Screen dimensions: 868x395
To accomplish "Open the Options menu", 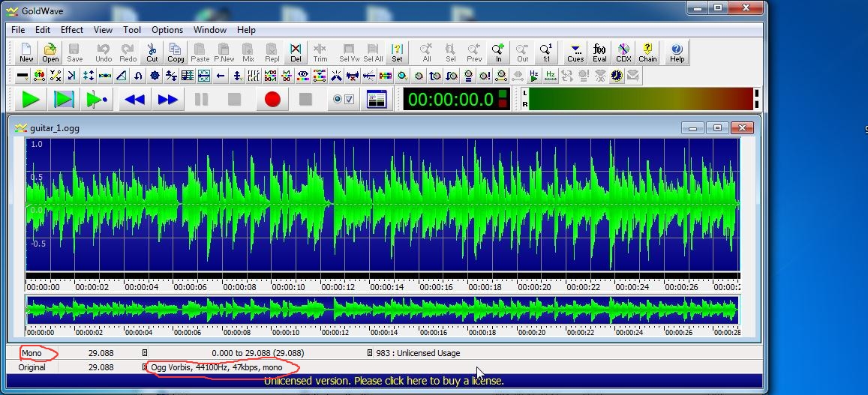I will [x=167, y=30].
